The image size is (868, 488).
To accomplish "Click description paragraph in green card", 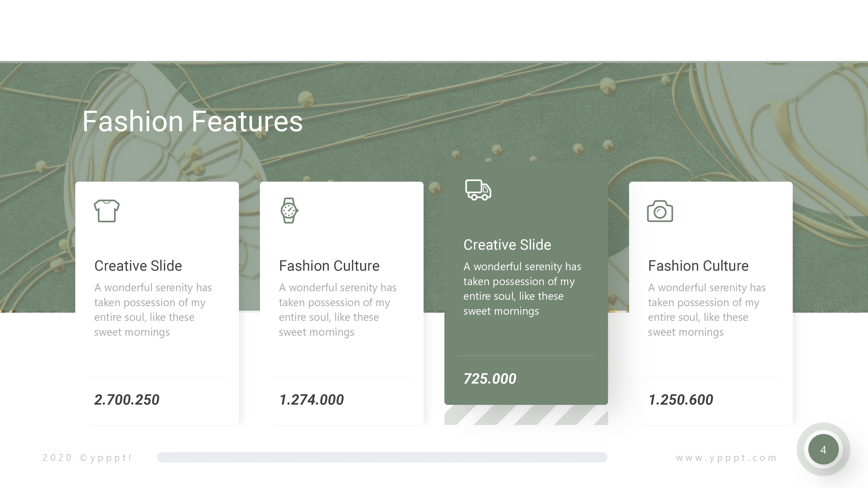I will [x=522, y=289].
